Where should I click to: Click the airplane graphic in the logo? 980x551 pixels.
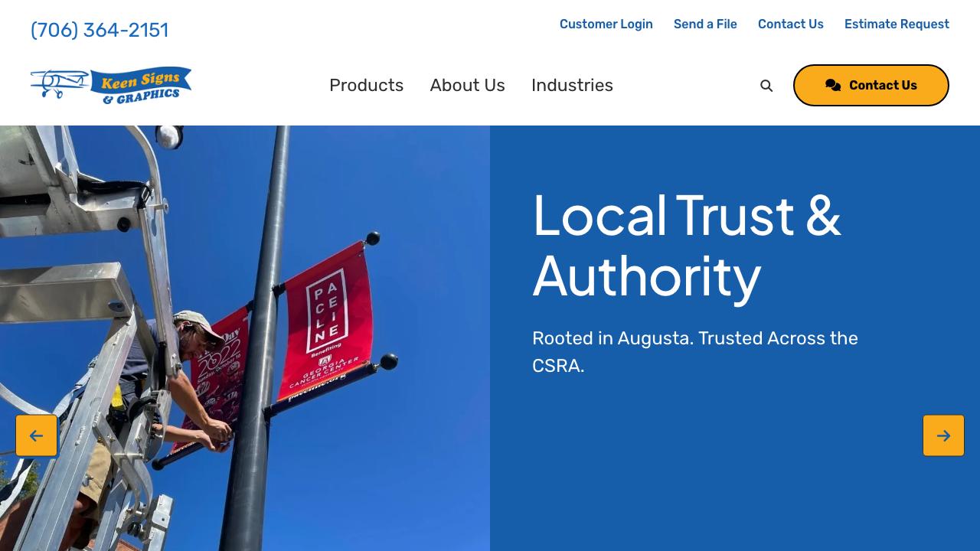click(58, 83)
